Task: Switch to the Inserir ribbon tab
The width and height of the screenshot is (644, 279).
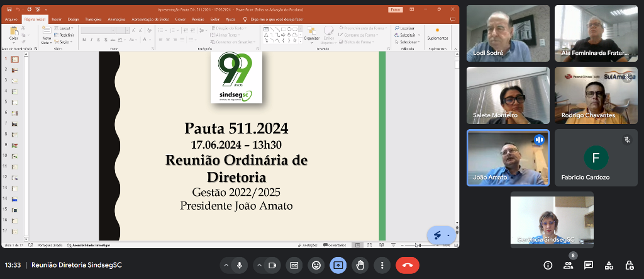Action: click(57, 20)
